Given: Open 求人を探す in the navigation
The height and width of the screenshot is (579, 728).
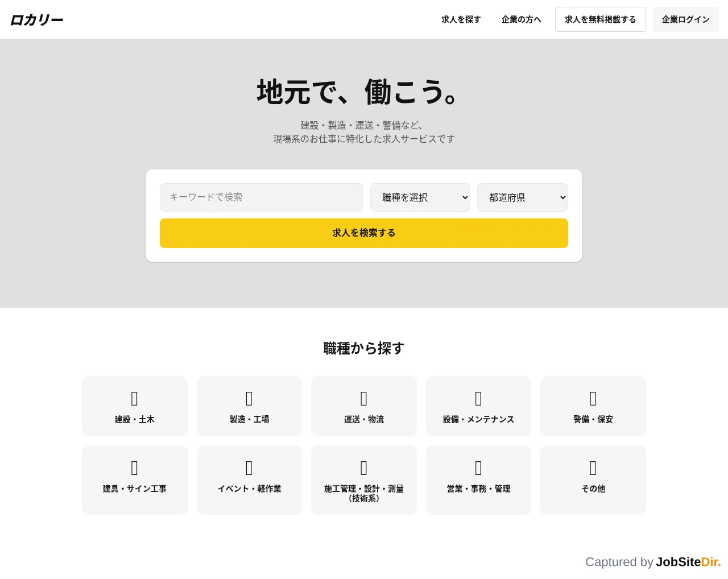Looking at the screenshot, I should click(x=461, y=19).
